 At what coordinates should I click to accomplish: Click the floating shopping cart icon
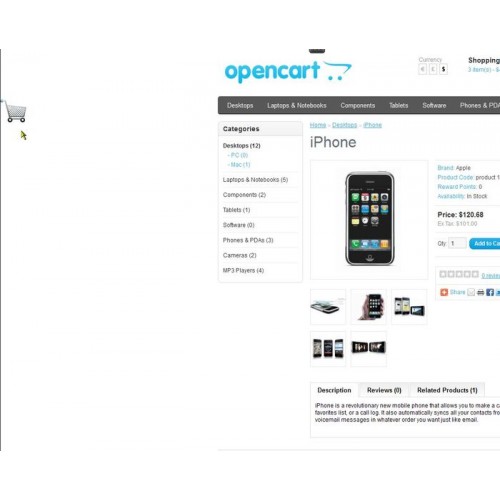click(16, 112)
